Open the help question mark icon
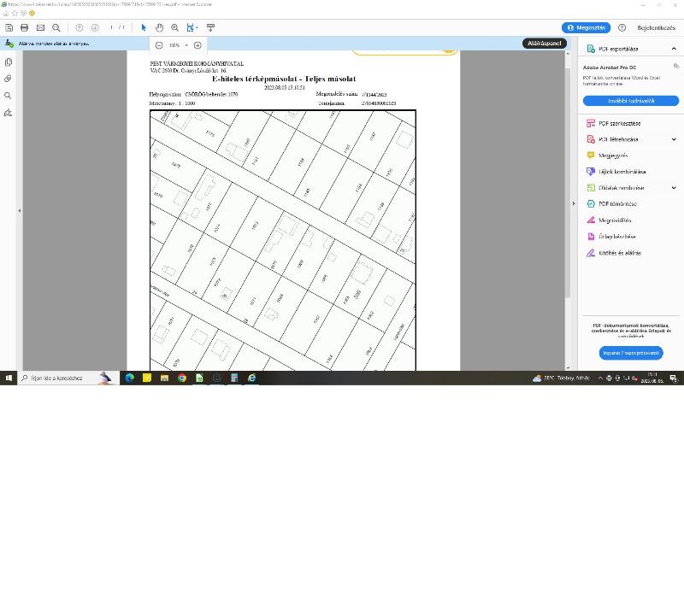 point(622,27)
